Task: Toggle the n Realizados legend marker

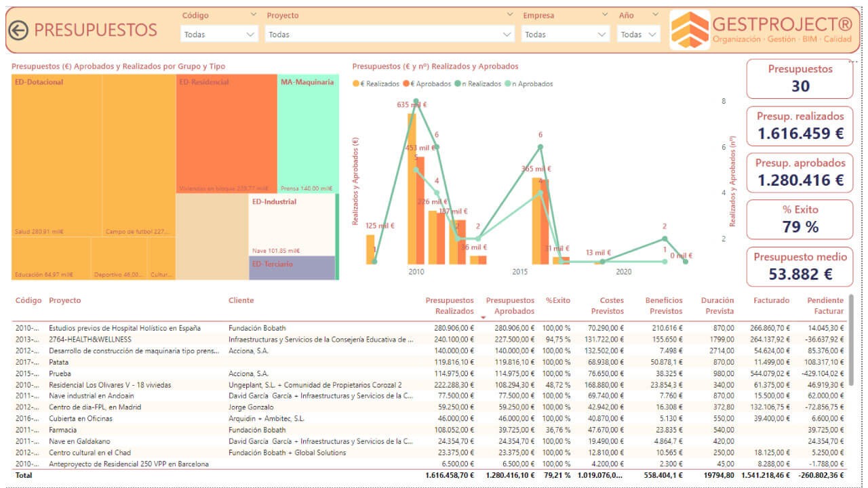Action: coord(458,84)
